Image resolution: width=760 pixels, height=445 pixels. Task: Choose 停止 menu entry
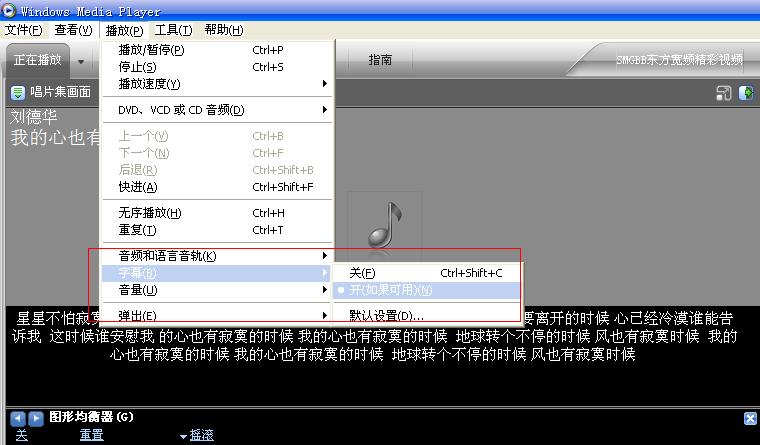pyautogui.click(x=217, y=67)
